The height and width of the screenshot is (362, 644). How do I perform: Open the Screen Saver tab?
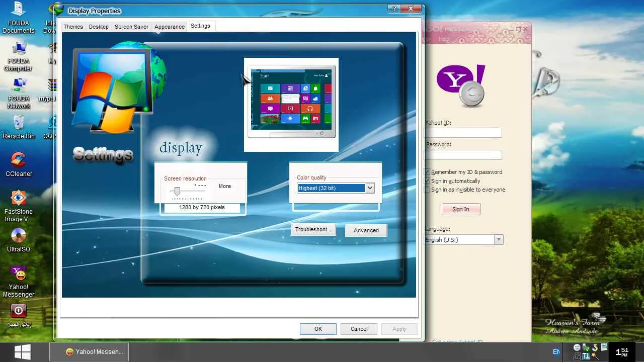tap(131, 27)
